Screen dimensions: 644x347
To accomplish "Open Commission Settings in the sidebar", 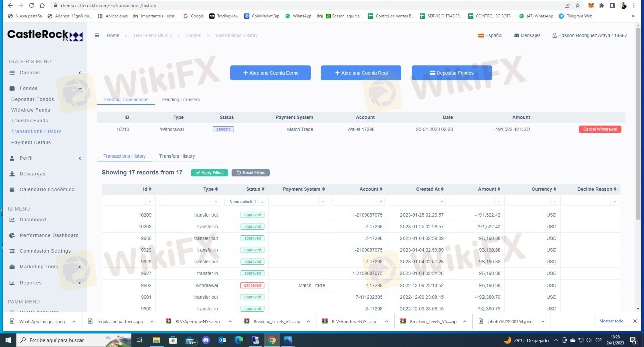I will pyautogui.click(x=45, y=251).
